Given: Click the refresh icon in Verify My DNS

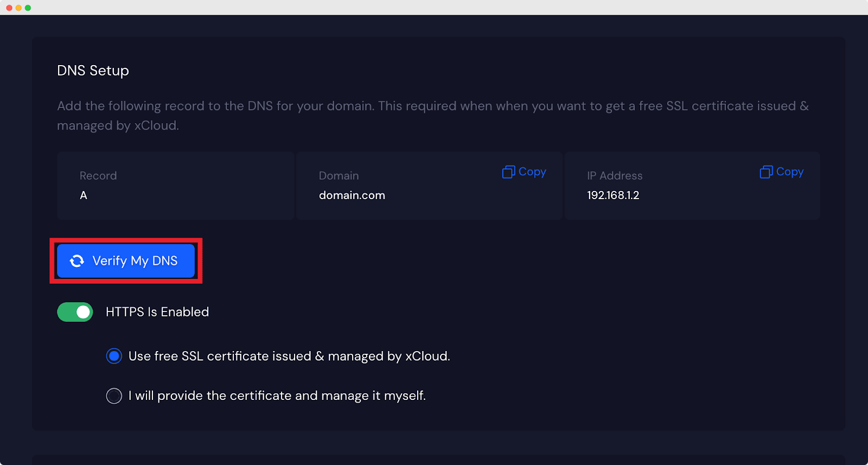Looking at the screenshot, I should (x=77, y=261).
